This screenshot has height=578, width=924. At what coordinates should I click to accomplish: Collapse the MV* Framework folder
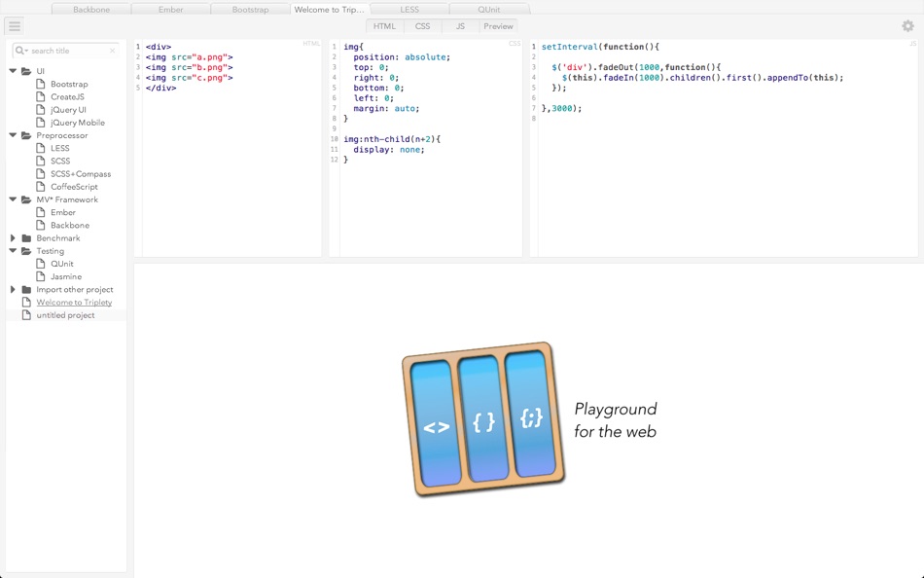[x=13, y=199]
